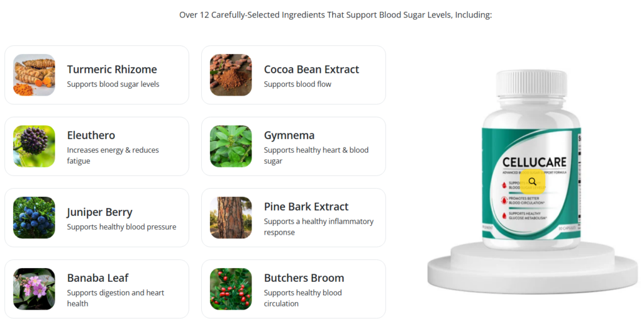Viewport: 644px width, 324px height.
Task: Click the Turmeric Rhizome image
Action: (x=34, y=75)
